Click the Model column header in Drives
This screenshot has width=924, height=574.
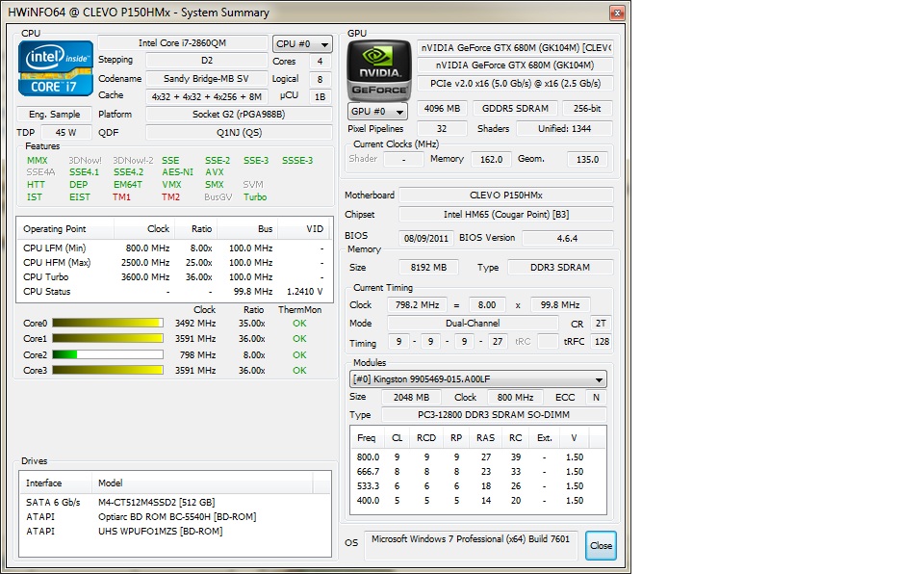(202, 483)
